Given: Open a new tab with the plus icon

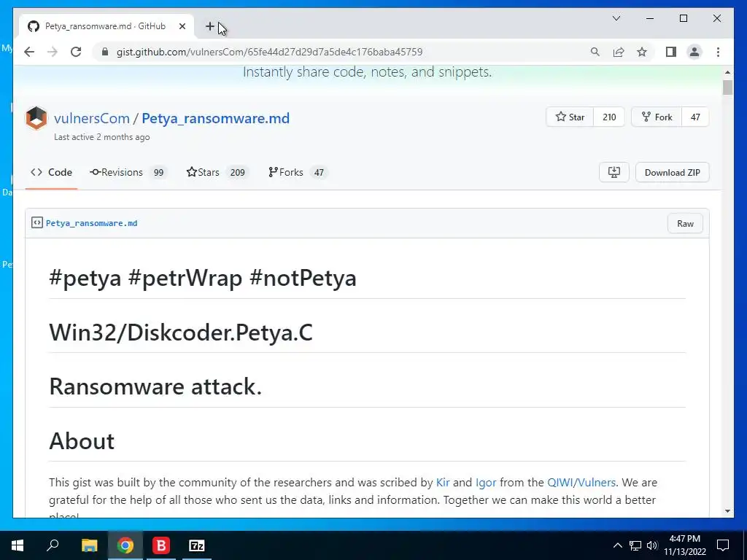Looking at the screenshot, I should point(209,26).
